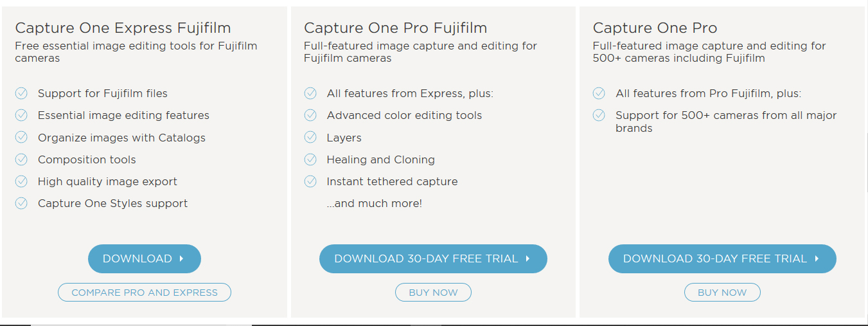Open Compare Pro and Express link
This screenshot has width=868, height=326.
[144, 293]
